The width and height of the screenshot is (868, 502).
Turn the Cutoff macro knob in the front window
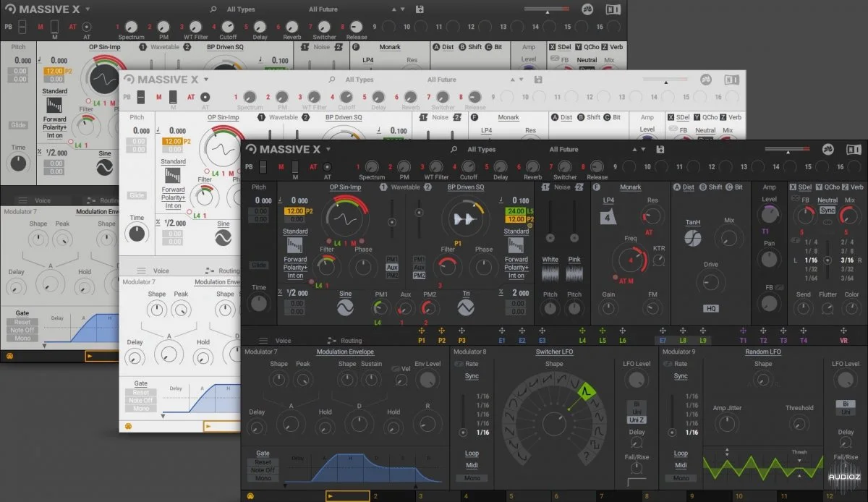(469, 167)
